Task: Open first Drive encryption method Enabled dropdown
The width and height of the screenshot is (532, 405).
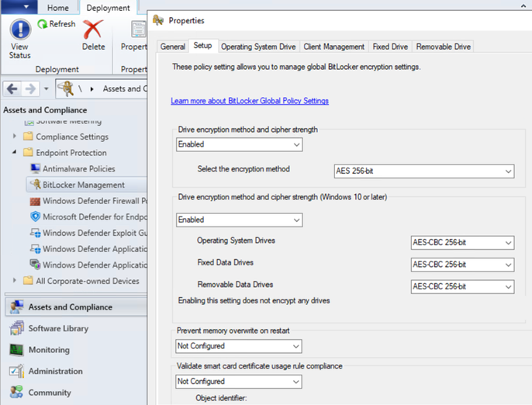Action: (x=239, y=144)
